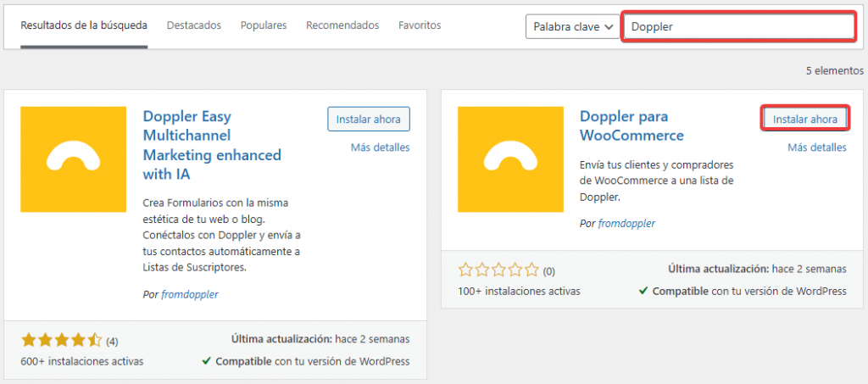868x384 pixels.
Task: Click compatibility checkmark in Multichannel card
Action: pos(206,361)
